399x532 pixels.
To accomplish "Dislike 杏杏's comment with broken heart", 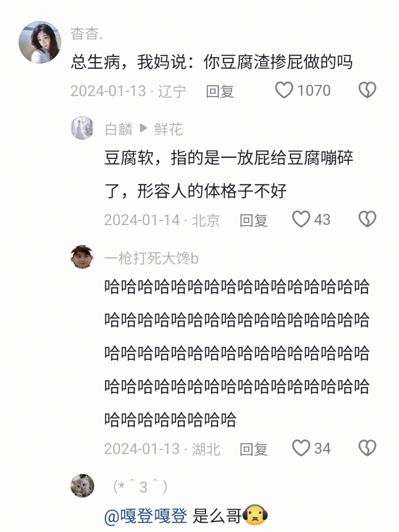I will pyautogui.click(x=367, y=90).
